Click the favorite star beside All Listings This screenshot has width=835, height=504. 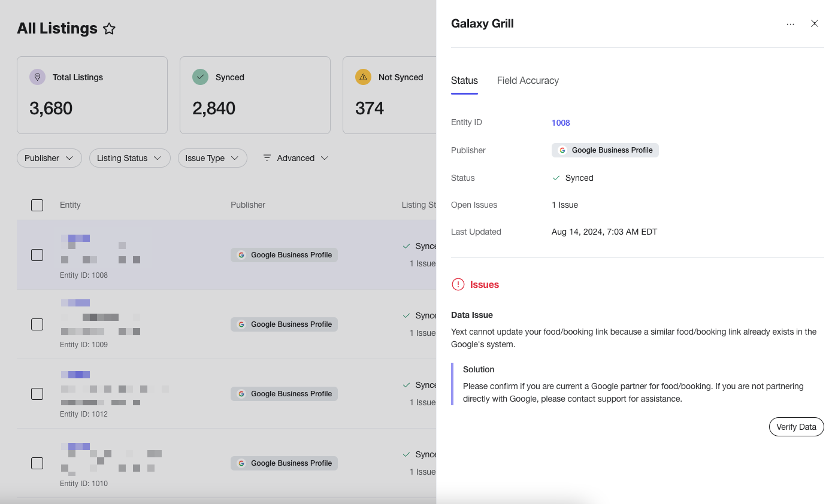[109, 28]
